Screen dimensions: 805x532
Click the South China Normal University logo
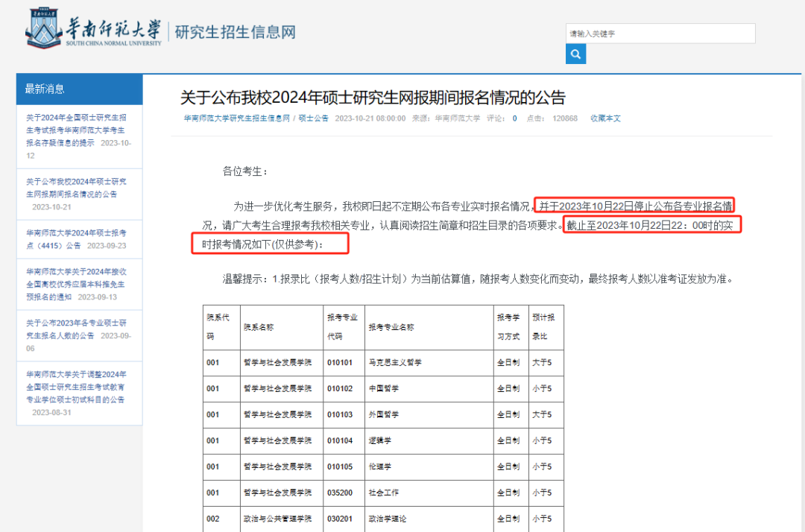[x=93, y=29]
